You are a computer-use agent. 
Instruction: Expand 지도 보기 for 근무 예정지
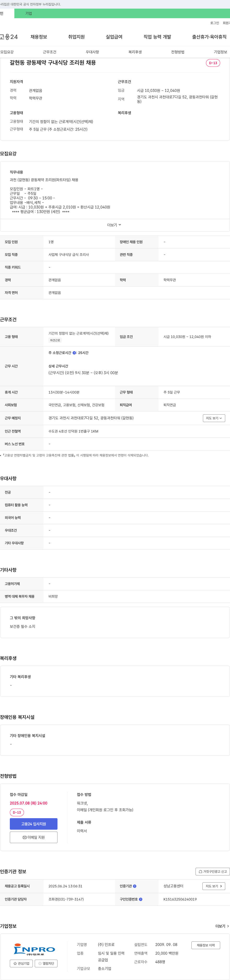(x=214, y=418)
